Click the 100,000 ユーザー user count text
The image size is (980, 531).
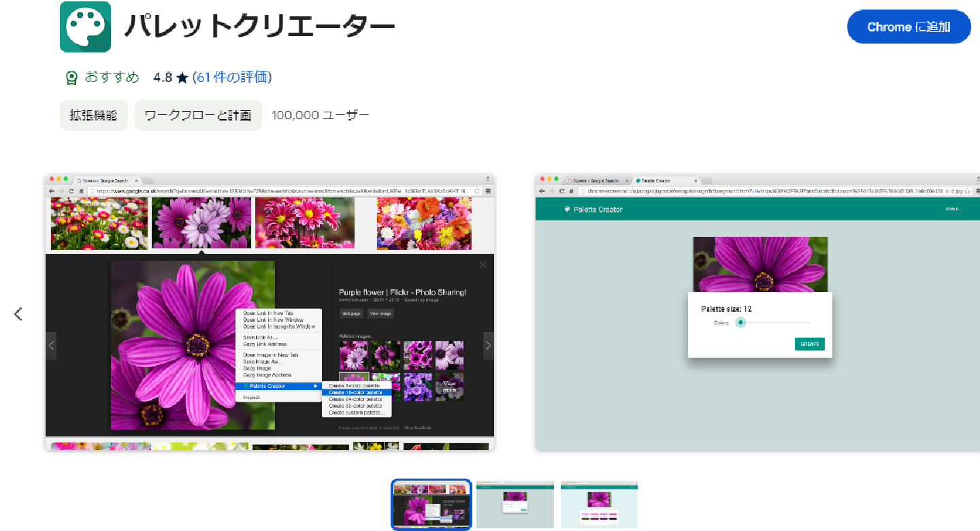coord(321,115)
